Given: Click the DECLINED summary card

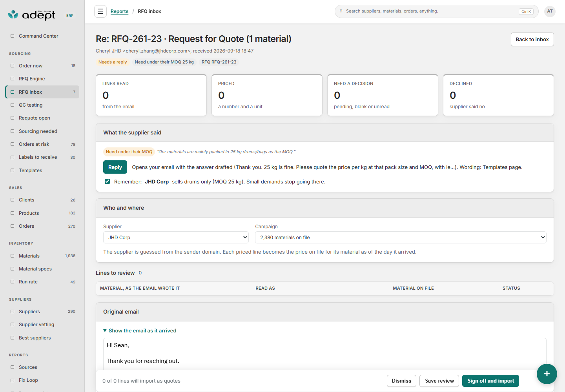Looking at the screenshot, I should (x=498, y=95).
